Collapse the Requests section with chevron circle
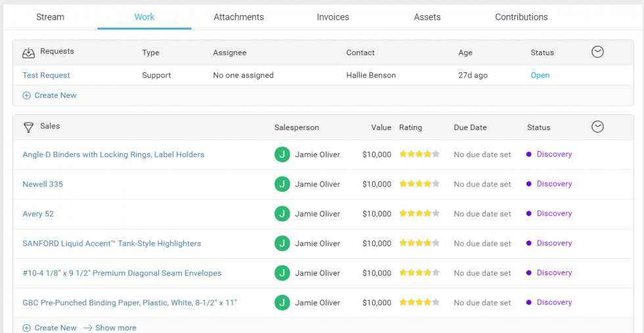Screen dimensions: 644x333 pyautogui.click(x=597, y=52)
